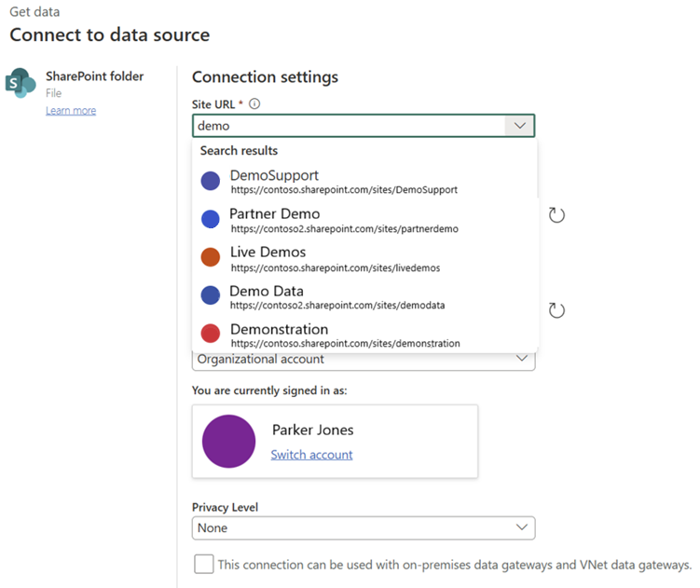Click the DemoSupport site icon
Screen dimensions: 700x588
click(x=211, y=181)
